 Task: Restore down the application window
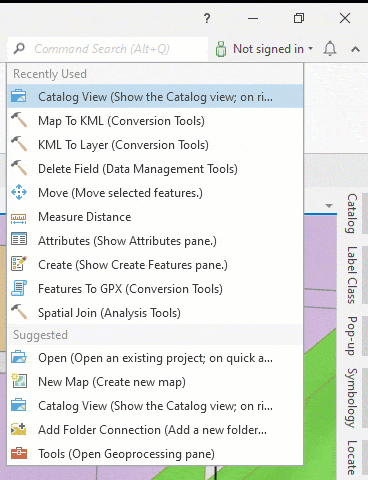click(x=299, y=18)
